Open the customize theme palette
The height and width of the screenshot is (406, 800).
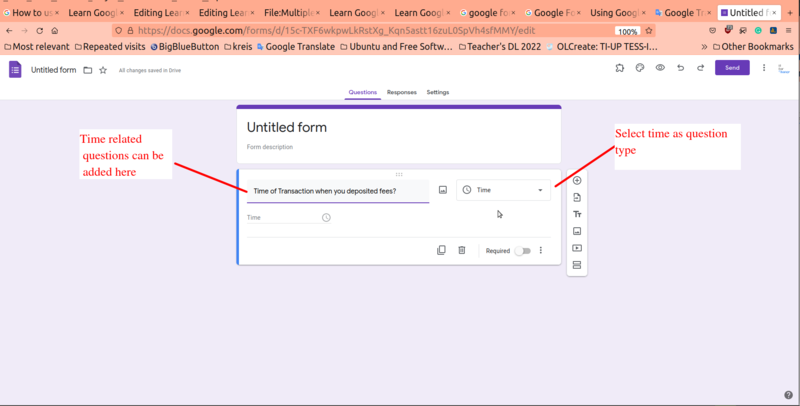(x=640, y=68)
